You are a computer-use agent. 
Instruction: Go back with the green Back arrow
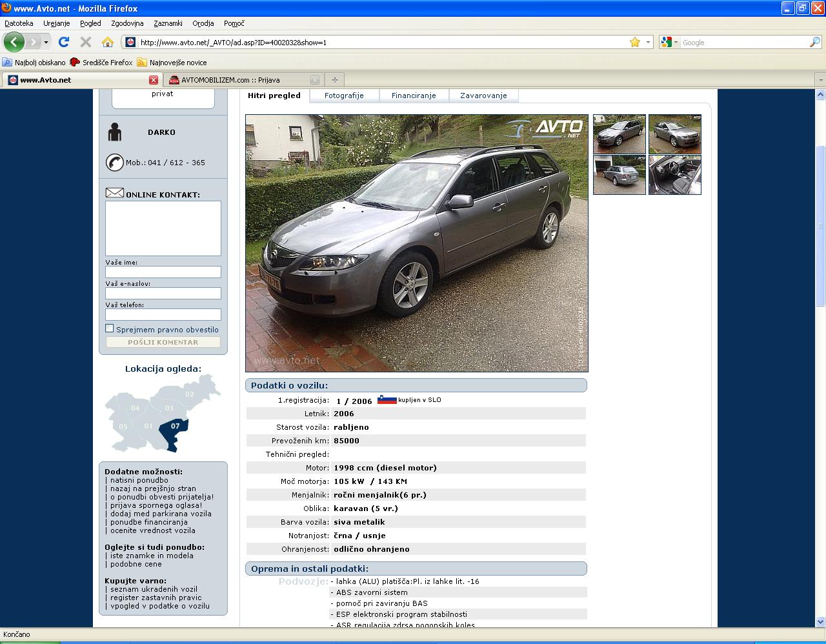pos(14,42)
